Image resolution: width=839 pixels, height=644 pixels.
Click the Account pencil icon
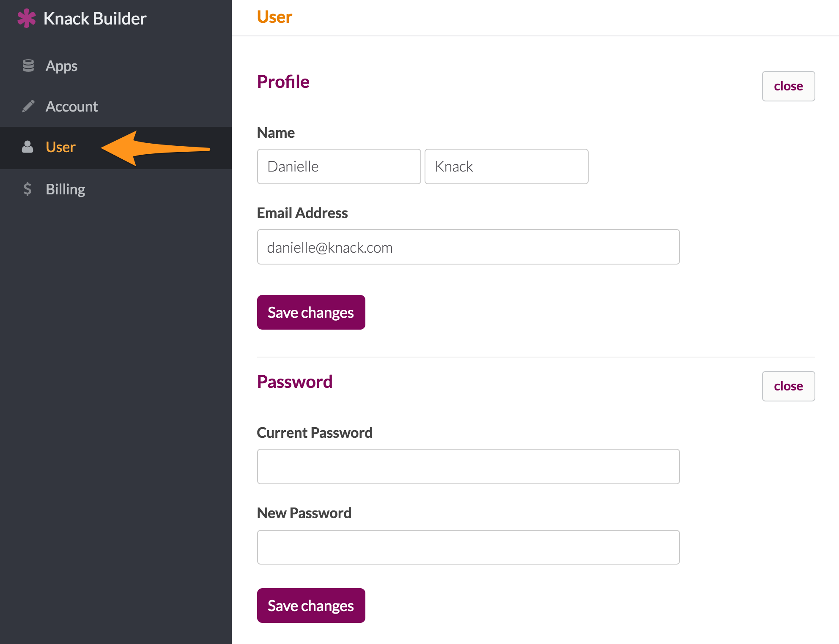click(28, 106)
